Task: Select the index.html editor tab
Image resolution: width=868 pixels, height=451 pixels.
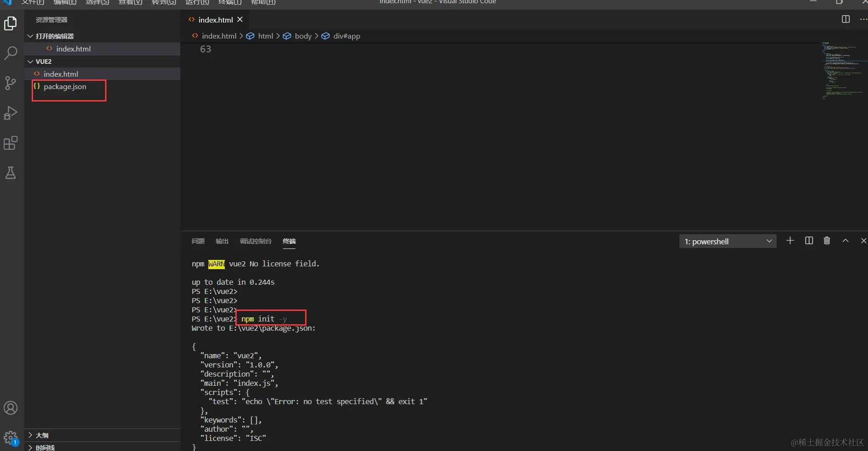Action: (216, 20)
